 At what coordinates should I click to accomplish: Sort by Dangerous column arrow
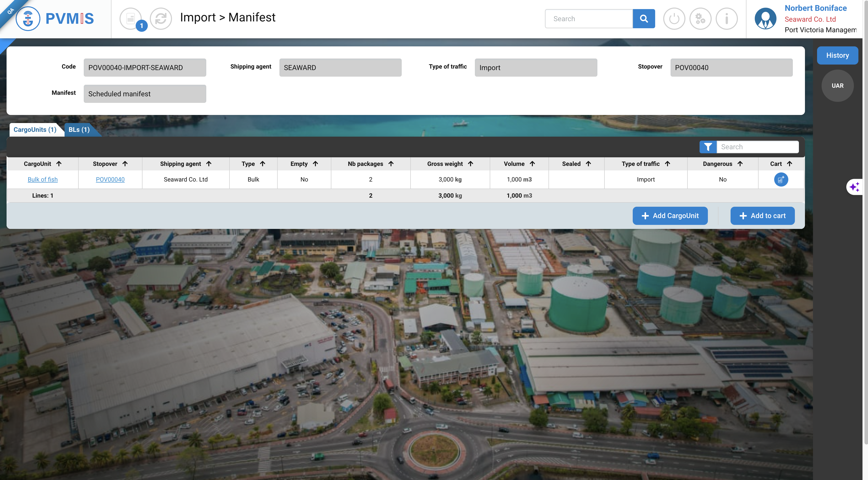[x=740, y=164]
